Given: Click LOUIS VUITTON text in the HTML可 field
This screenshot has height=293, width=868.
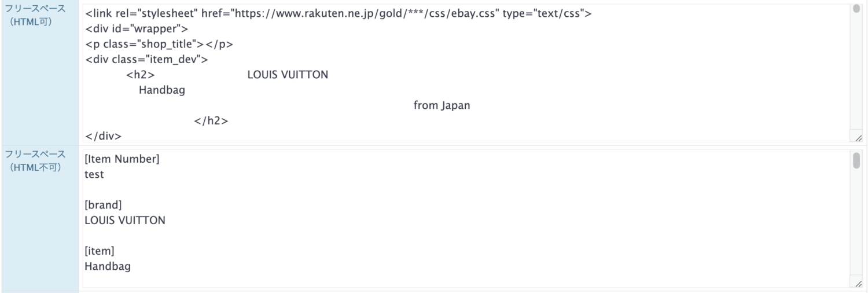Looking at the screenshot, I should tap(288, 75).
